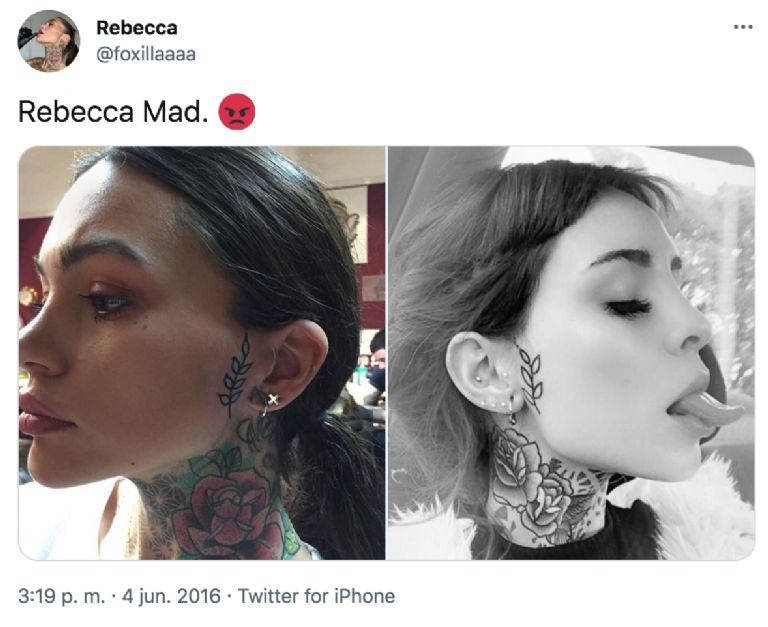Click the ear piercings in right photo
Screen dimensions: 768x627
click(x=492, y=397)
